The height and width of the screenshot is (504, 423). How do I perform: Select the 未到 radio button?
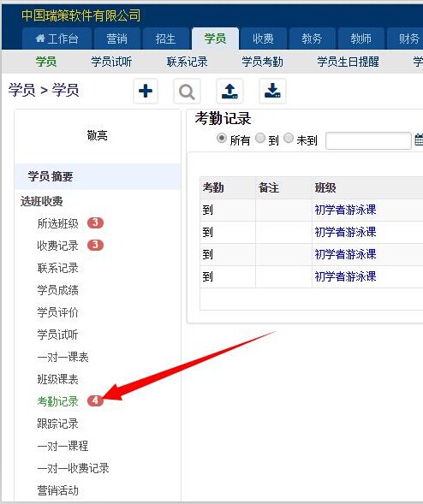click(x=289, y=139)
